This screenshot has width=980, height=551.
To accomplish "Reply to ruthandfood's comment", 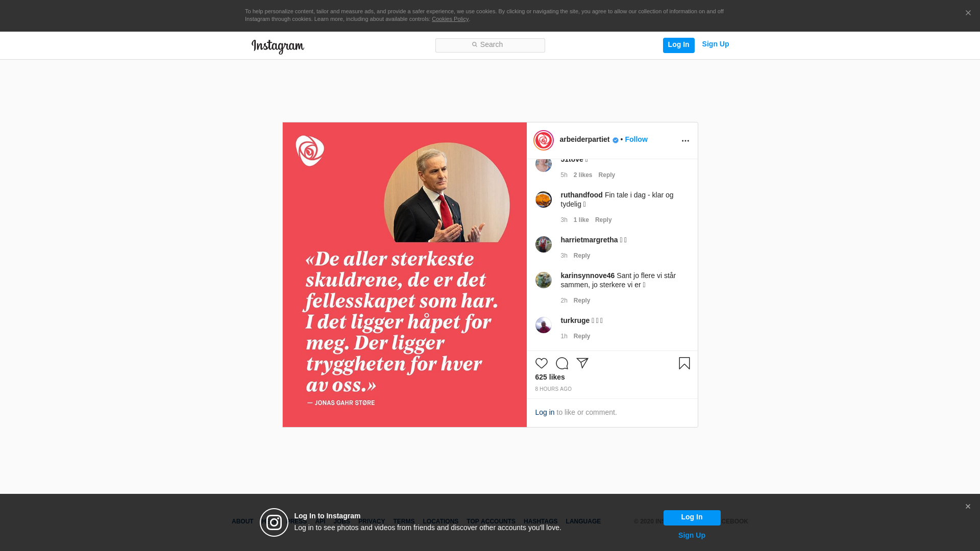I will tap(603, 220).
